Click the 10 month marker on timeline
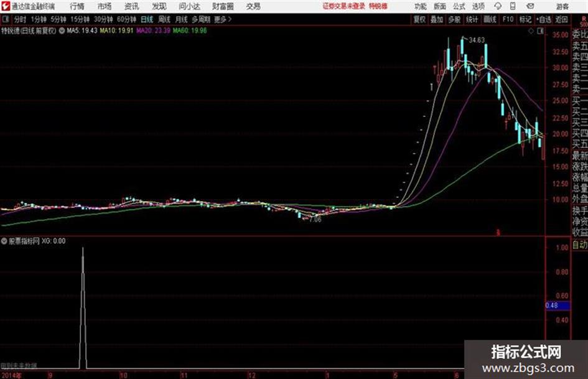The image size is (588, 379). point(123,375)
